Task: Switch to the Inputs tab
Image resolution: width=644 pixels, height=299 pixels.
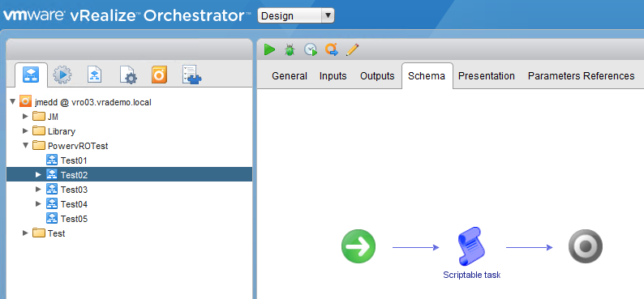Action: tap(333, 76)
